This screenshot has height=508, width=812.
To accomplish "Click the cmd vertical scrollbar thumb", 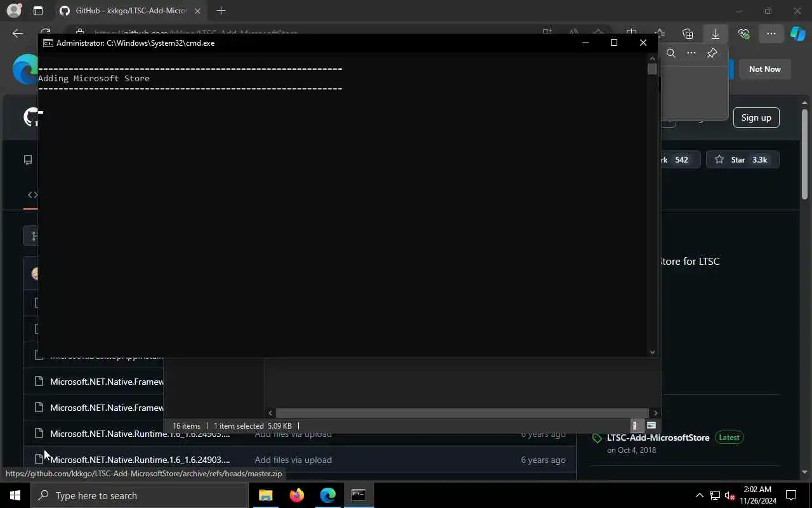I will [652, 69].
